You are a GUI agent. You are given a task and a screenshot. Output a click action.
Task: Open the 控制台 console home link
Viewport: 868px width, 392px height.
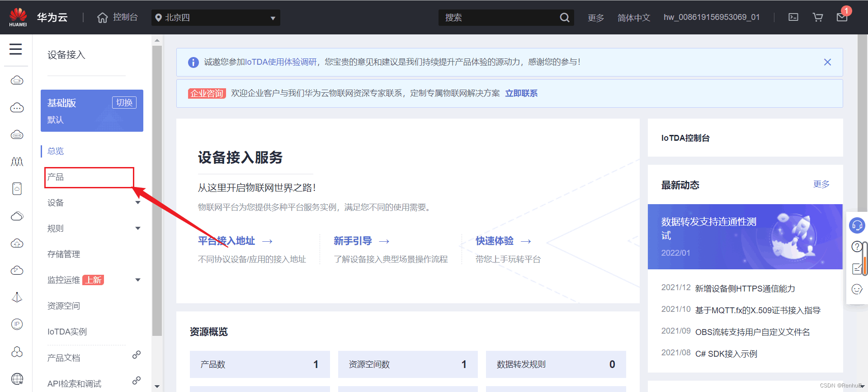tap(117, 17)
